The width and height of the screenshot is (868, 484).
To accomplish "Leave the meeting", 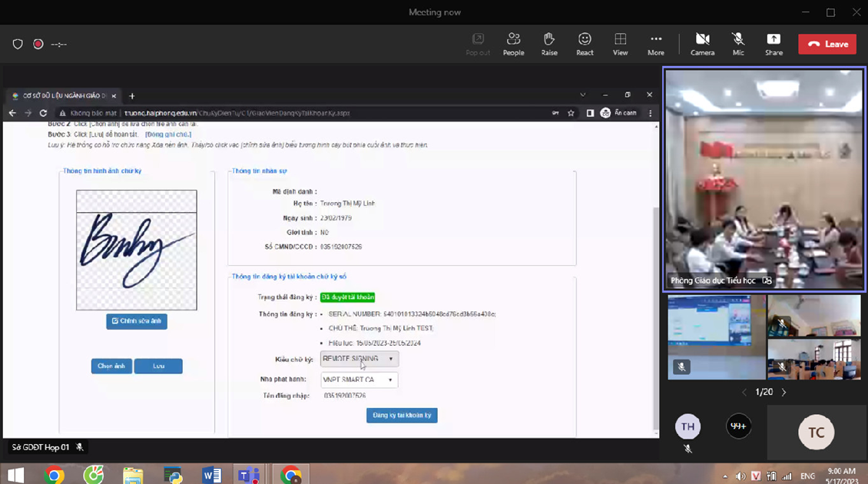I will (x=827, y=45).
